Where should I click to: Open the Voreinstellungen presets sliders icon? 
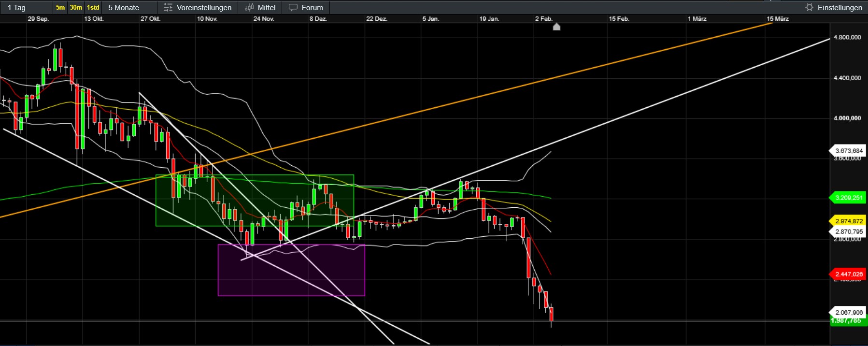click(168, 7)
